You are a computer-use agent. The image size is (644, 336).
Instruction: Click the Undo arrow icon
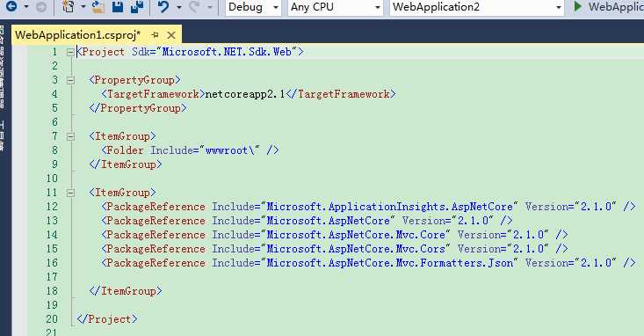163,6
